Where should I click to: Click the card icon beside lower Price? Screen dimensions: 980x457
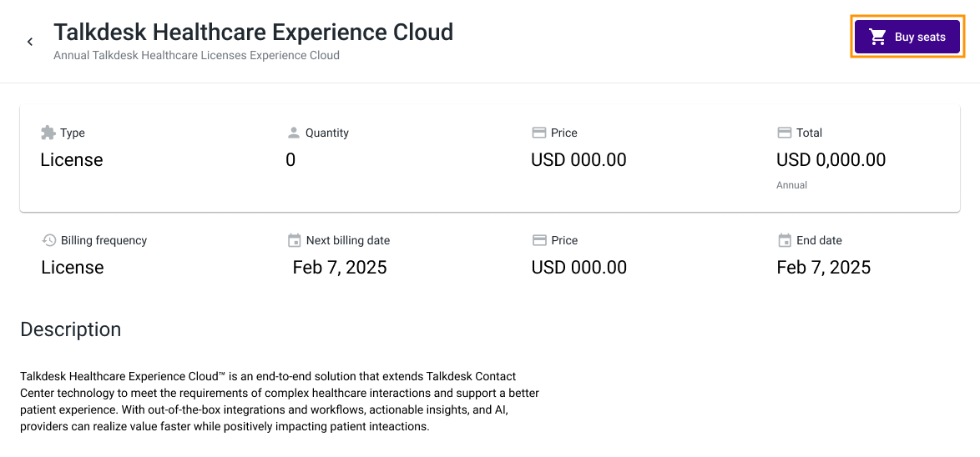(539, 240)
